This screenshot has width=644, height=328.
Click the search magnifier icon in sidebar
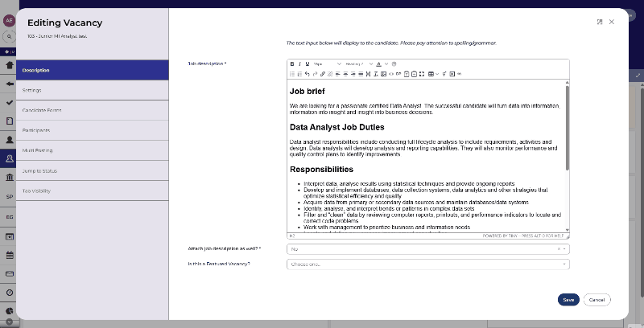pyautogui.click(x=9, y=36)
